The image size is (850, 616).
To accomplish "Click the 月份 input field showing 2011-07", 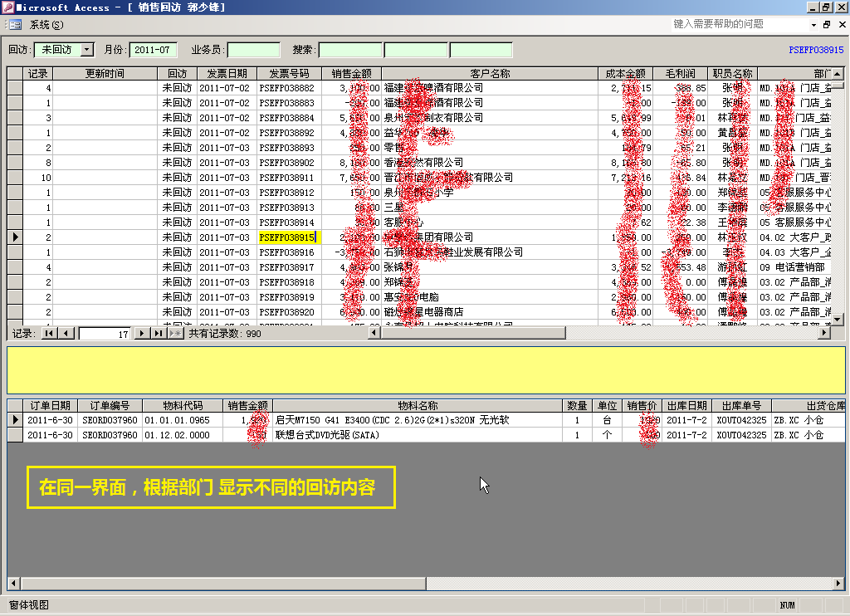I will click(154, 50).
